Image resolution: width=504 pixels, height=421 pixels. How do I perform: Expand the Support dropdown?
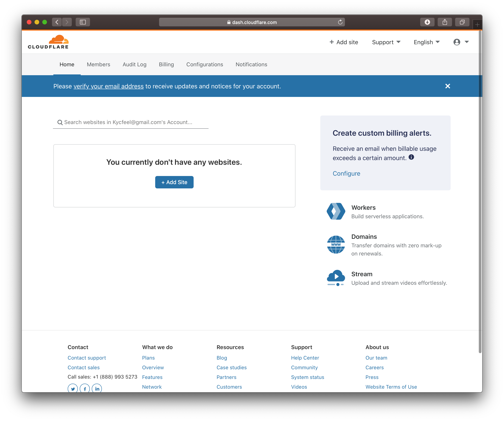point(386,42)
